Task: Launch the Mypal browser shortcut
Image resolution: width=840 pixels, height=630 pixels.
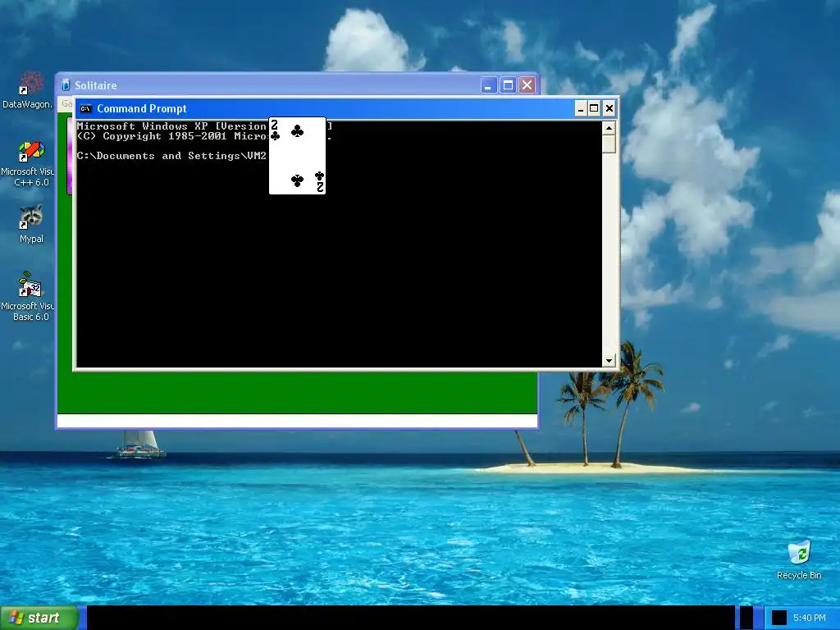Action: [31, 225]
